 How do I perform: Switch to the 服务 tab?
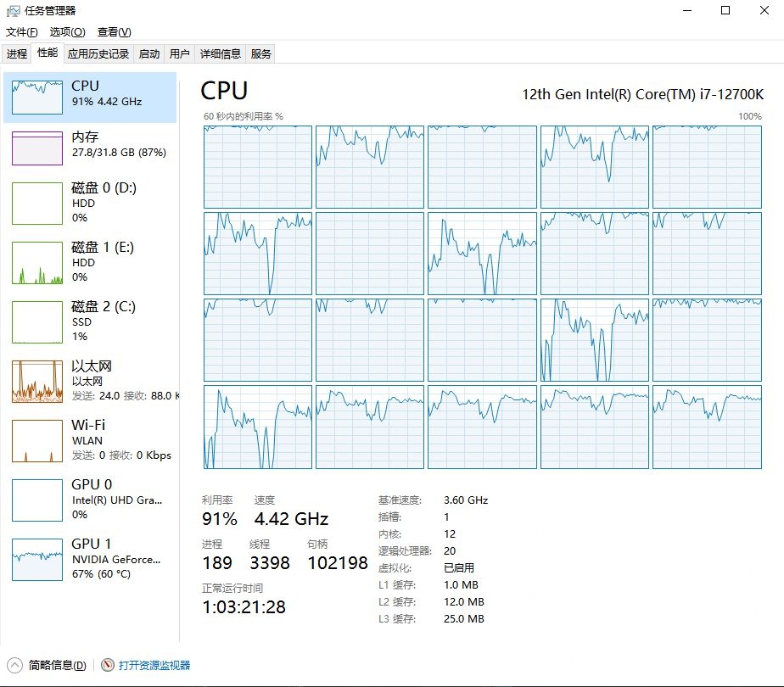(260, 53)
